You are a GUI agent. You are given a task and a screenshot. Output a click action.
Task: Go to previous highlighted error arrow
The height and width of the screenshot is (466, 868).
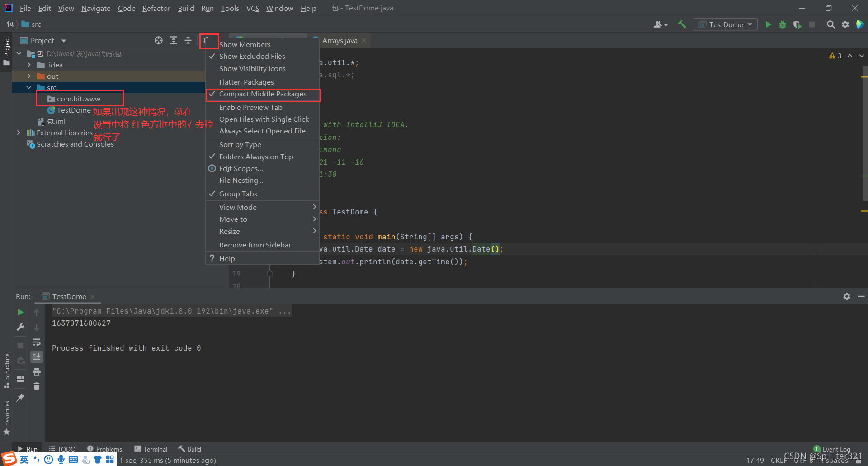click(850, 56)
